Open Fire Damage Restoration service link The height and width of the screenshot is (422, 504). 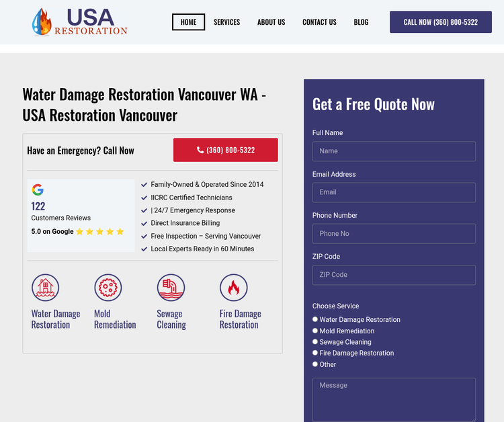[x=241, y=319]
